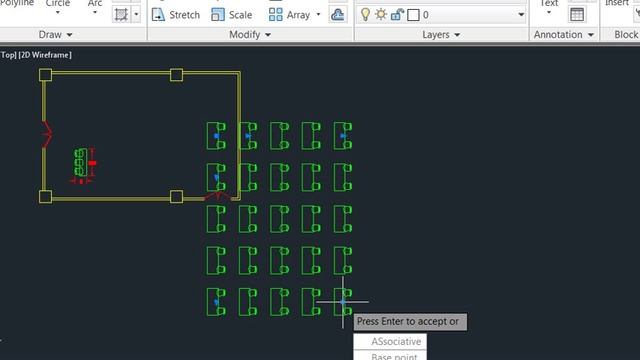The image size is (640, 360).
Task: Activate the Array tool
Action: (x=290, y=15)
